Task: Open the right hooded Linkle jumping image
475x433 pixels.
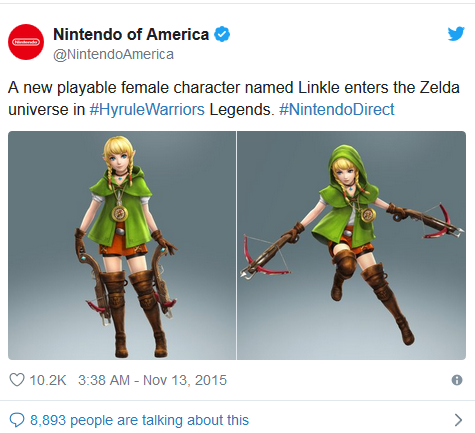Action: tap(351, 245)
